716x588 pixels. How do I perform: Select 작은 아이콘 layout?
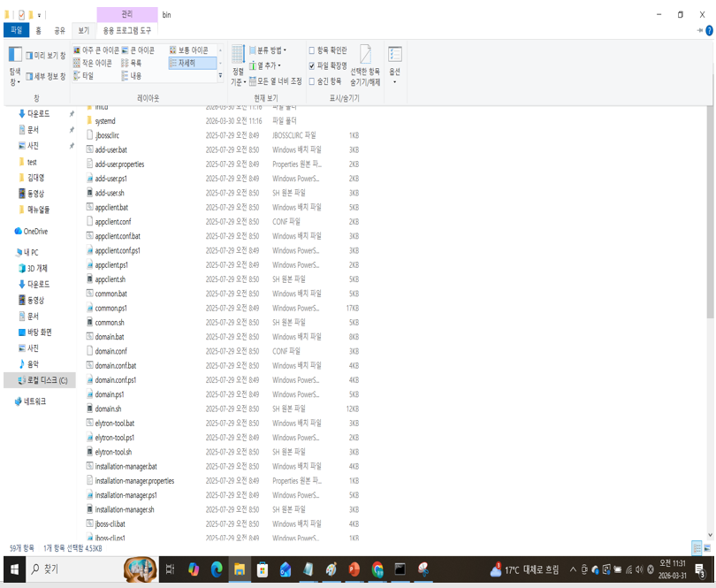pyautogui.click(x=93, y=63)
